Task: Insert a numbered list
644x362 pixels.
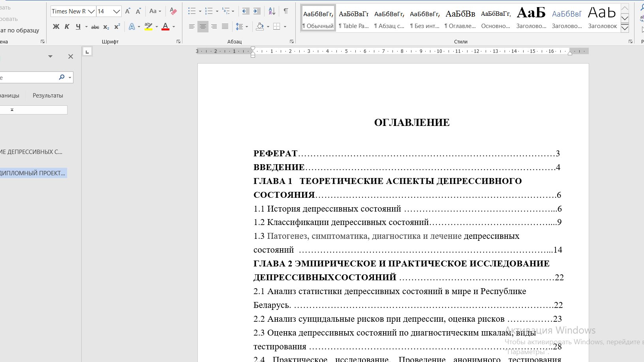Action: 208,11
